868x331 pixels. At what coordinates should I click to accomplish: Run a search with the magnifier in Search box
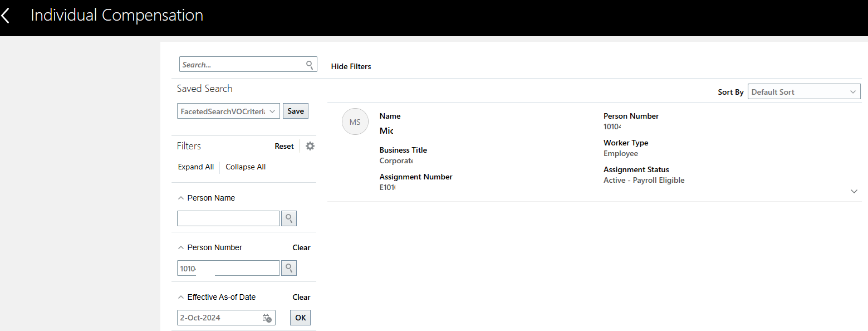pos(308,64)
